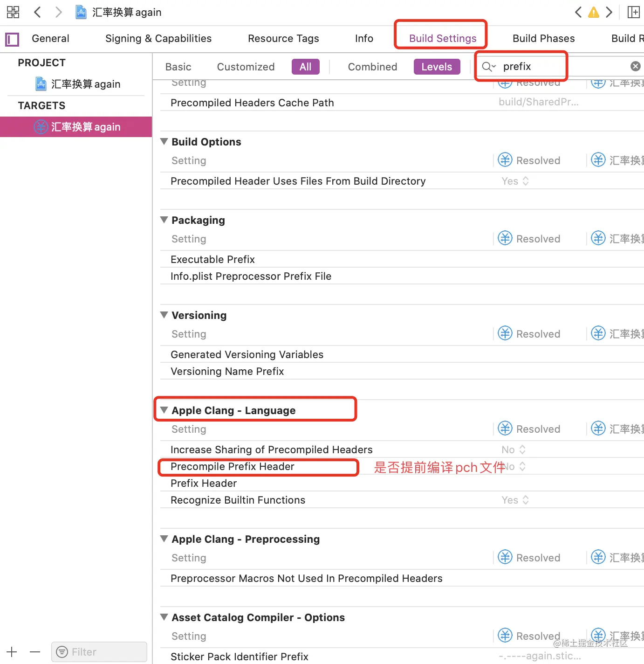Switch view to Combined
Viewport: 644px width, 664px height.
[372, 67]
